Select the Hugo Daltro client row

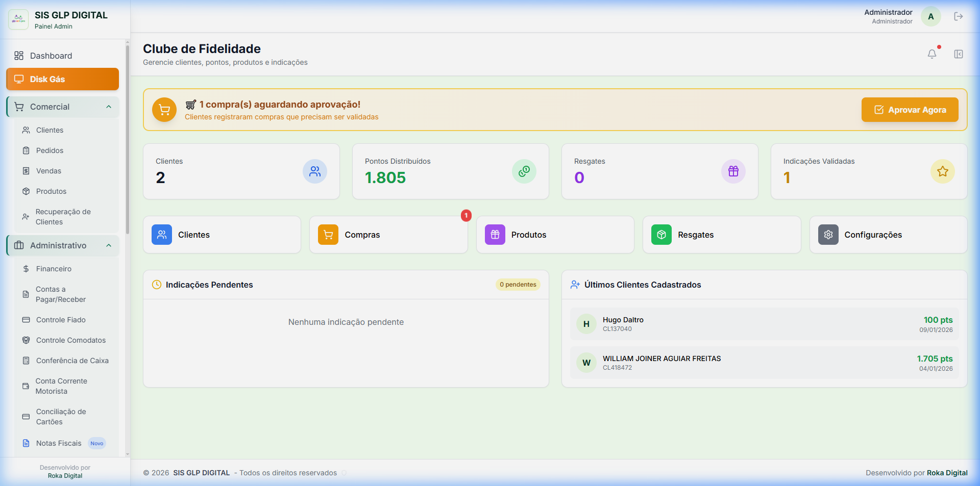pyautogui.click(x=764, y=324)
